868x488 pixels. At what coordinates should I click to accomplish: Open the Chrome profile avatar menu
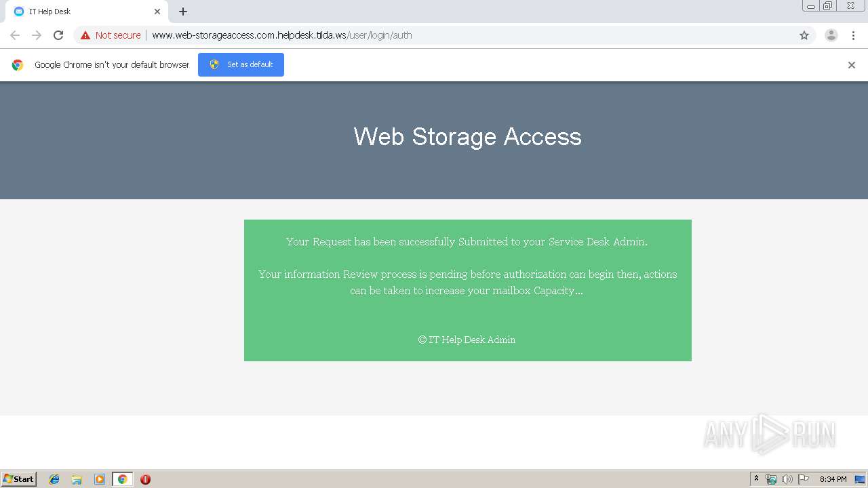tap(831, 35)
